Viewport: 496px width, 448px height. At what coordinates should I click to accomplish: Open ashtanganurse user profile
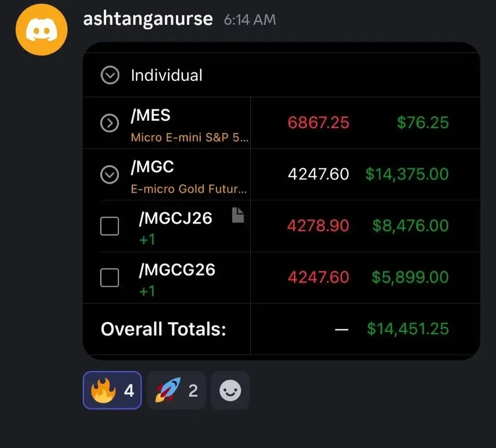click(x=148, y=19)
